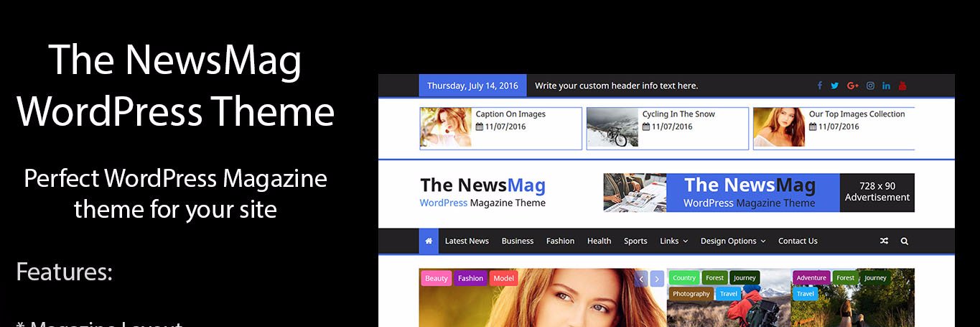Open Our Top Images Collection post
This screenshot has width=980, height=327.
click(857, 114)
